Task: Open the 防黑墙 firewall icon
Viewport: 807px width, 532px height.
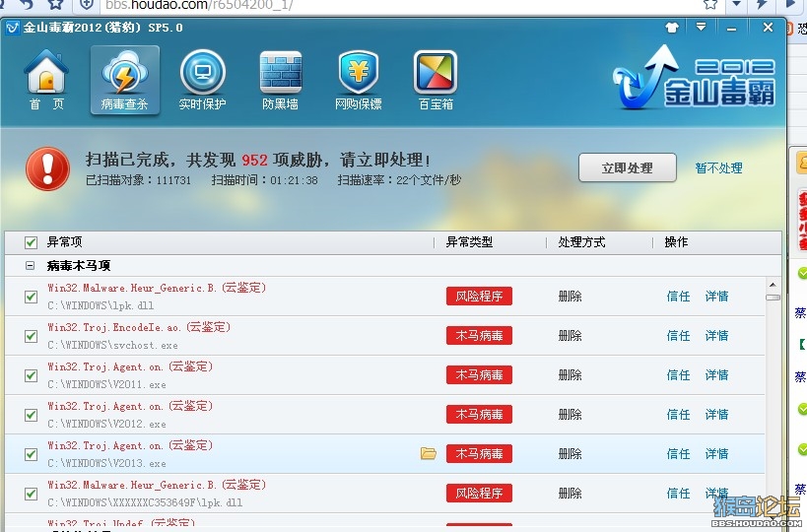Action: point(281,80)
